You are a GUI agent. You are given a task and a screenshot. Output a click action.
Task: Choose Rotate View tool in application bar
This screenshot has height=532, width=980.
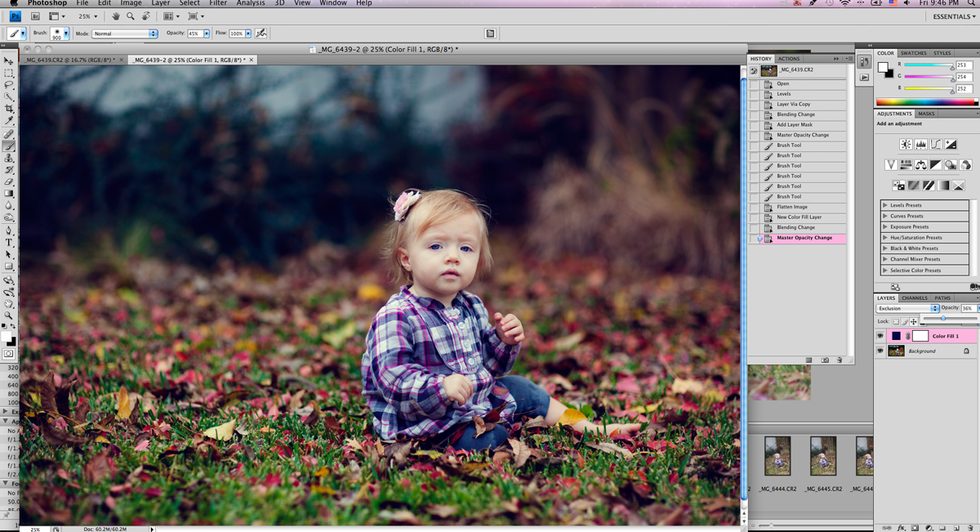tap(145, 16)
